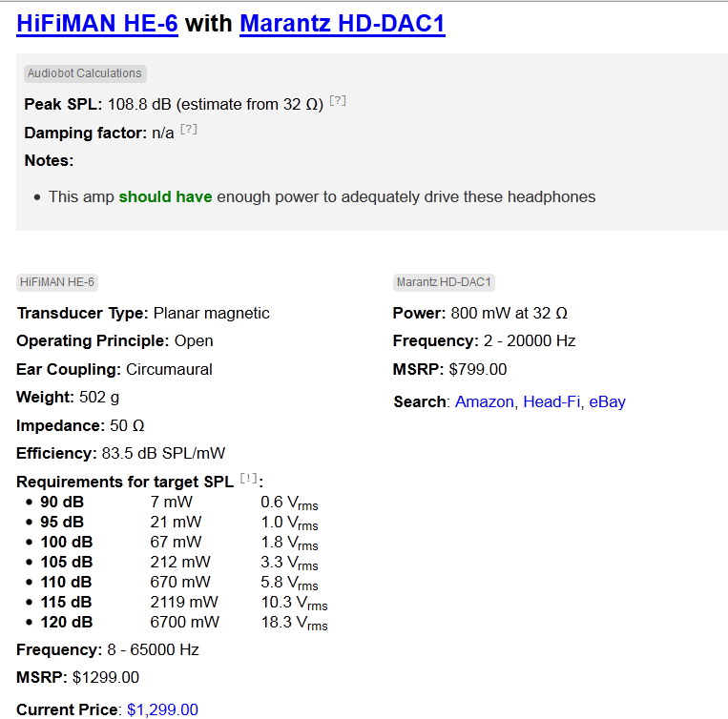This screenshot has width=728, height=719.
Task: Click the headphone Frequency value 8 - 65000 Hz
Action: [154, 649]
